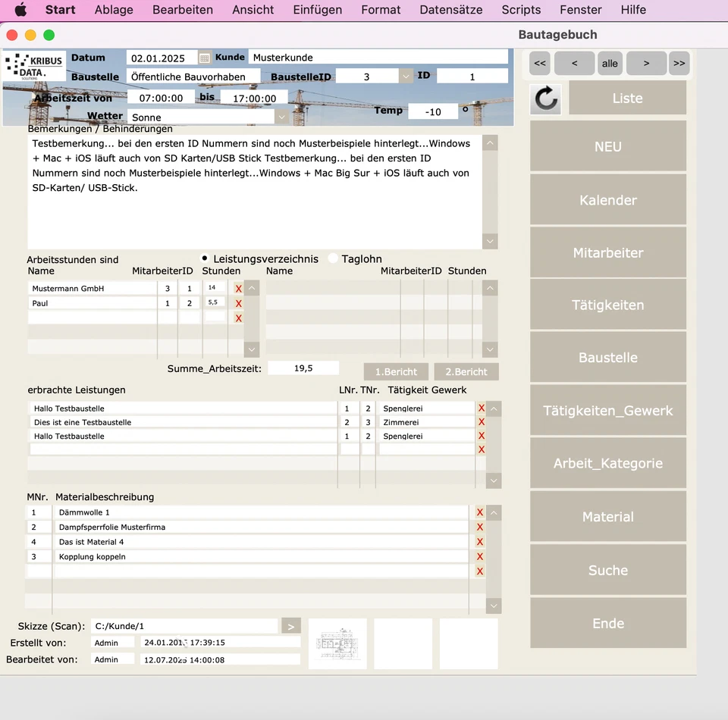Open the Mitarbeiter section
Screen dimensions: 728x720
[x=607, y=252]
